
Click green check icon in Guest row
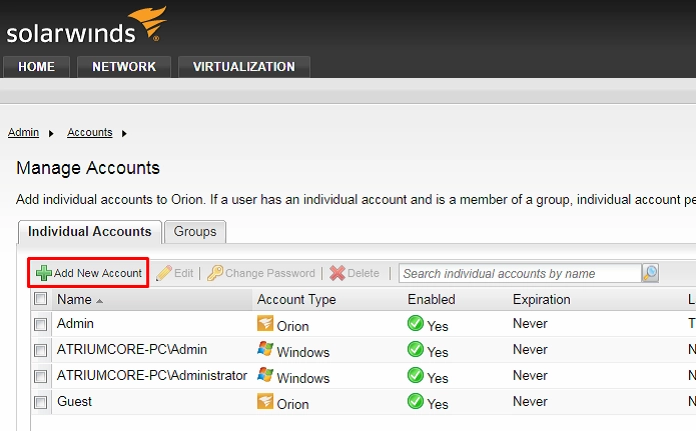[x=415, y=401]
